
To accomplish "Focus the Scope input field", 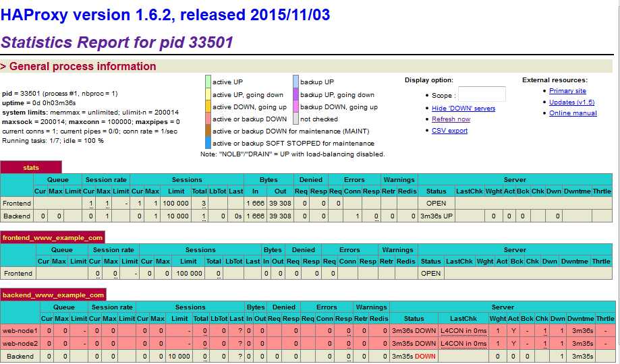I will (x=482, y=94).
